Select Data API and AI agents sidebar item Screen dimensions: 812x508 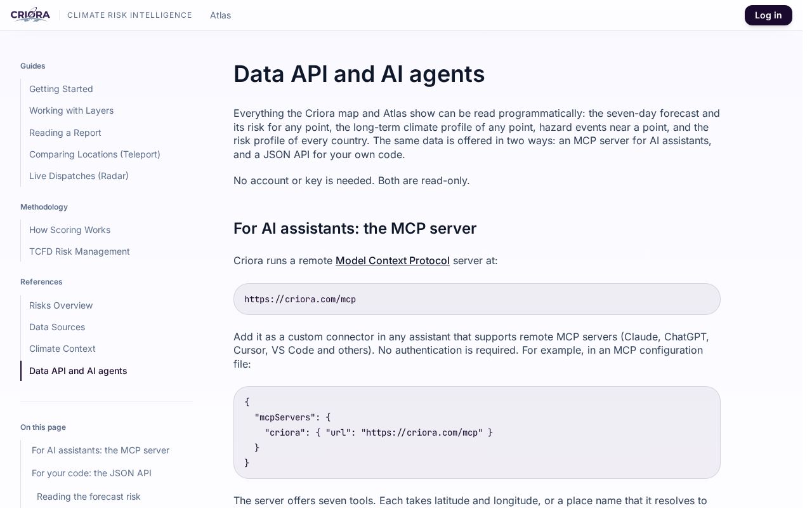[78, 371]
